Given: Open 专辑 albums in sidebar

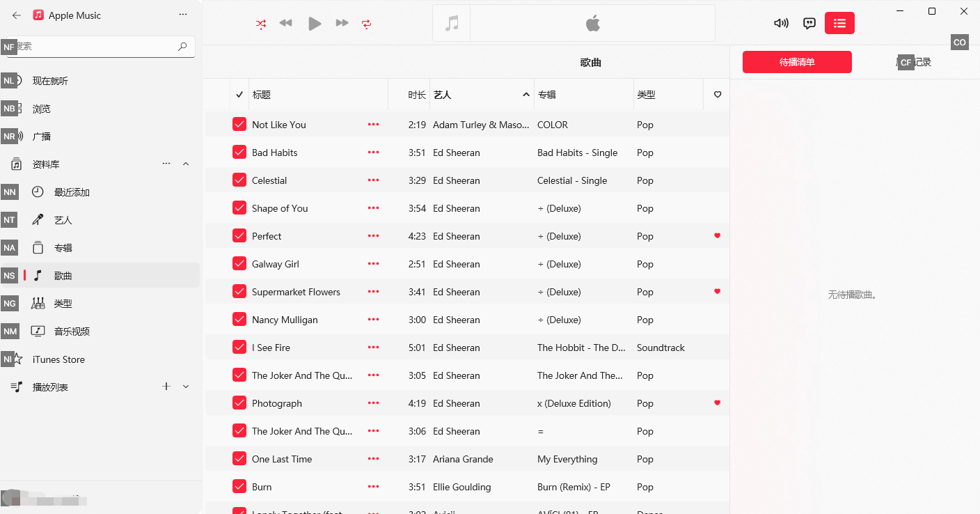Looking at the screenshot, I should click(63, 248).
